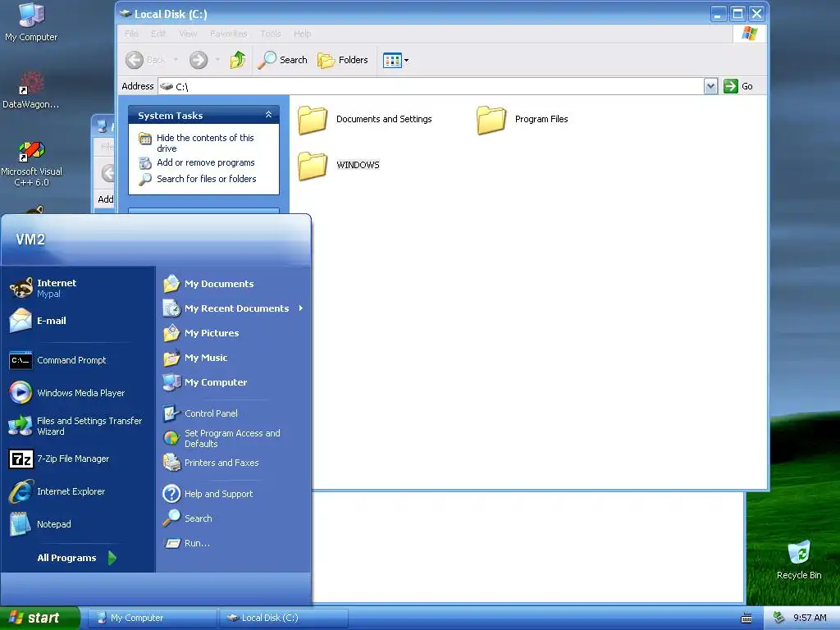Expand All Programs menu
This screenshot has width=840, height=630.
[x=78, y=558]
